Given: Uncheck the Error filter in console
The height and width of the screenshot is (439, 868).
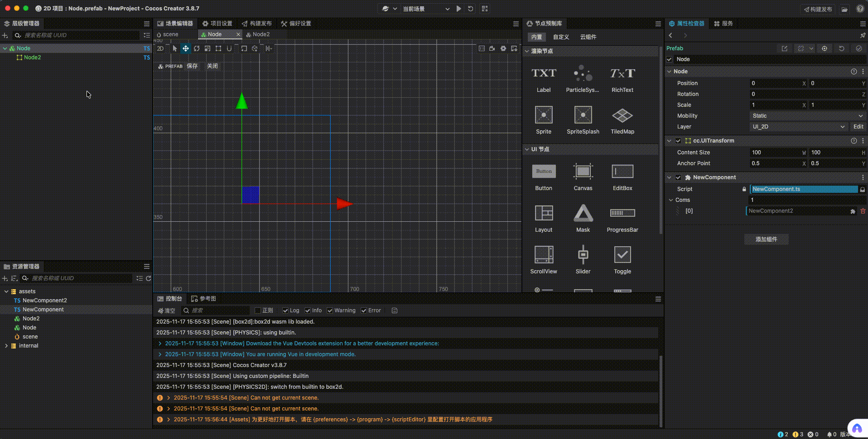Looking at the screenshot, I should (364, 310).
